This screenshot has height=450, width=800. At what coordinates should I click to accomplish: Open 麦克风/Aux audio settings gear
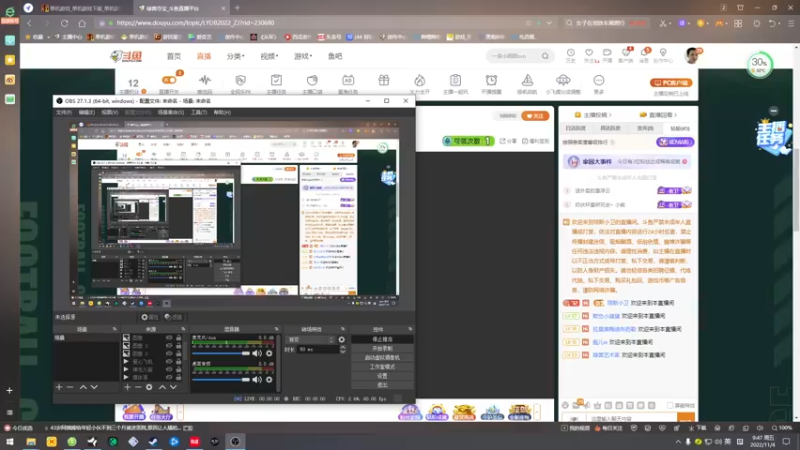click(x=269, y=353)
